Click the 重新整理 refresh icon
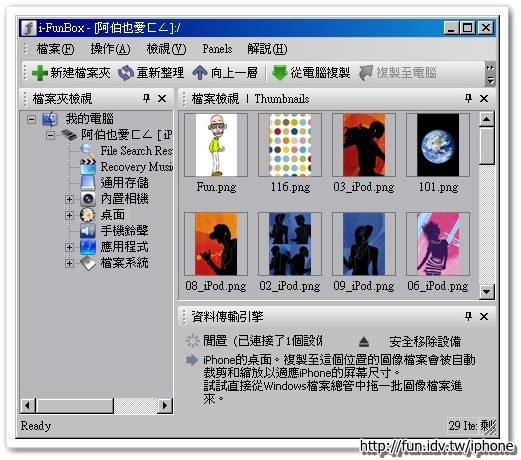 point(126,73)
